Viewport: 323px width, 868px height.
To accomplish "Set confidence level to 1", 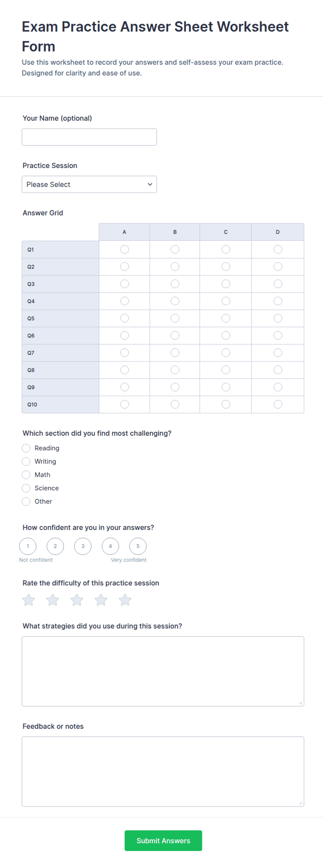I will pos(28,546).
